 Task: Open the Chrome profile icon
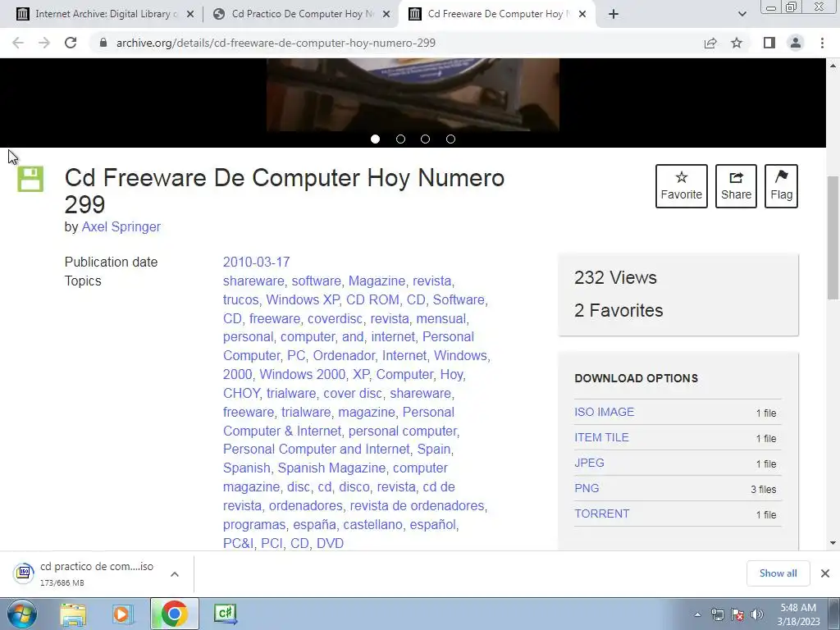click(x=796, y=43)
